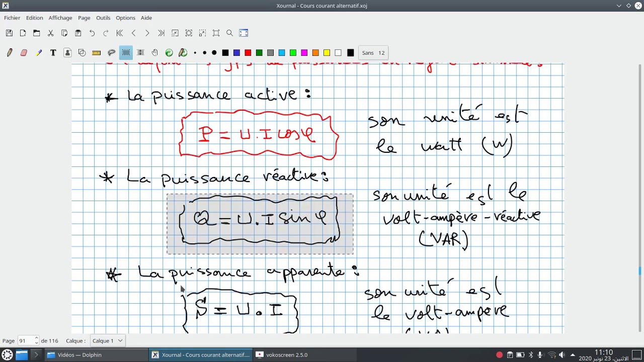Set thick pen thickness dot
644x362 pixels.
[214, 53]
